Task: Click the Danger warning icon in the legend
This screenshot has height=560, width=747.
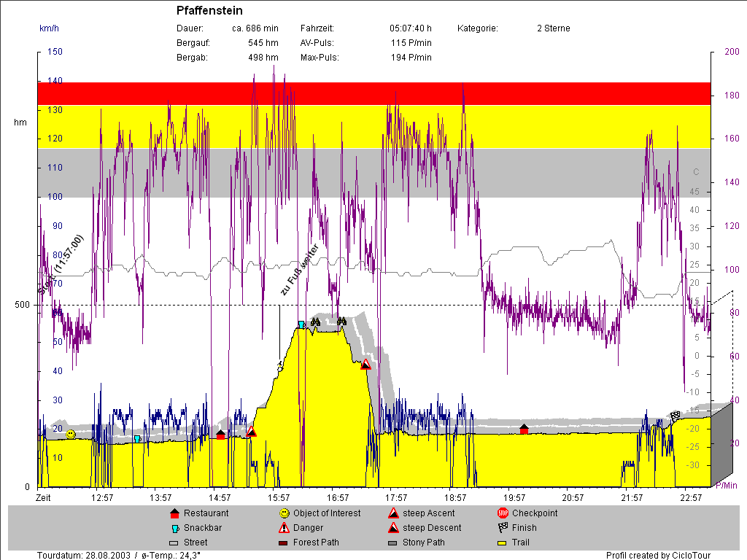Action: click(x=284, y=528)
